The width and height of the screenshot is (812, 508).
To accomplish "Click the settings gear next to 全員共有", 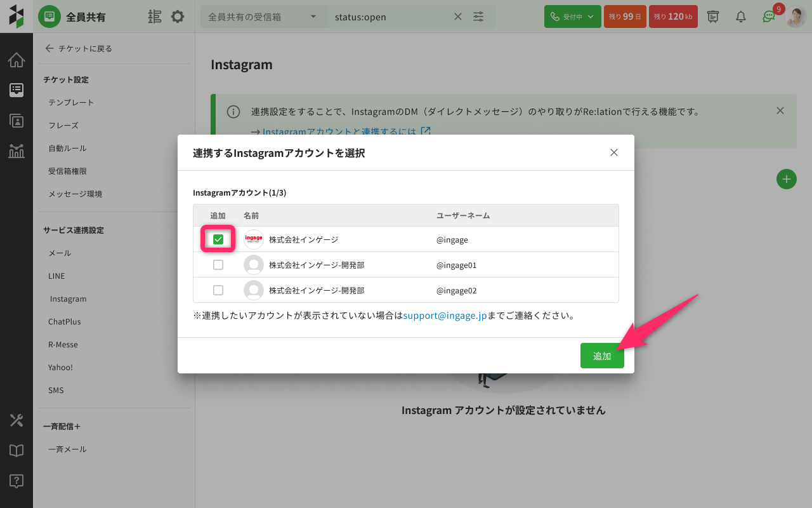I will (178, 17).
